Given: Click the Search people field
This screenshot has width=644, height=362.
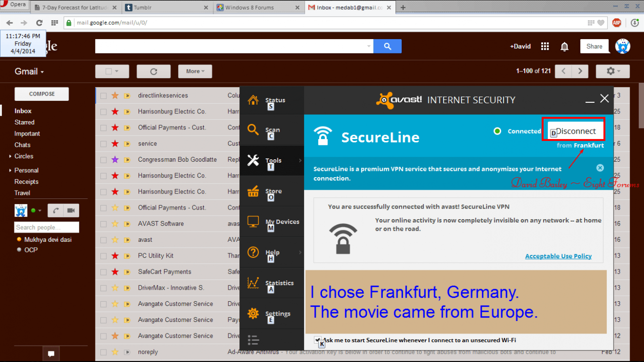Looking at the screenshot, I should (47, 227).
